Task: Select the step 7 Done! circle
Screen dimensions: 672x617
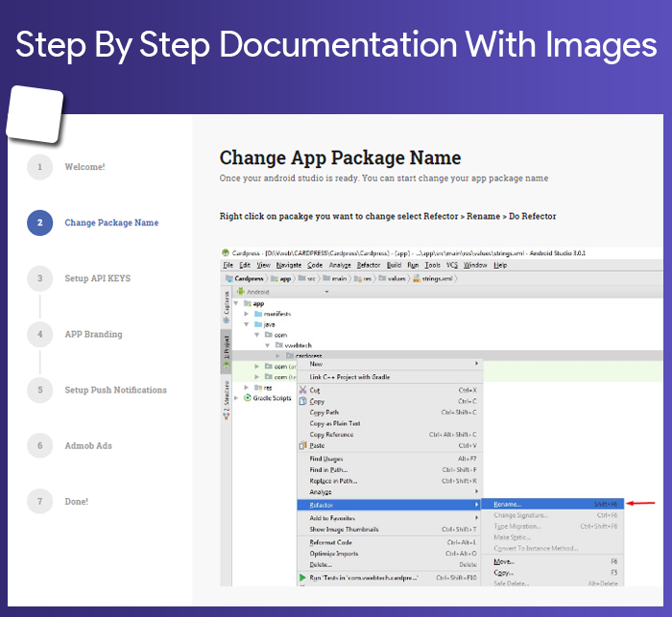Action: point(40,501)
